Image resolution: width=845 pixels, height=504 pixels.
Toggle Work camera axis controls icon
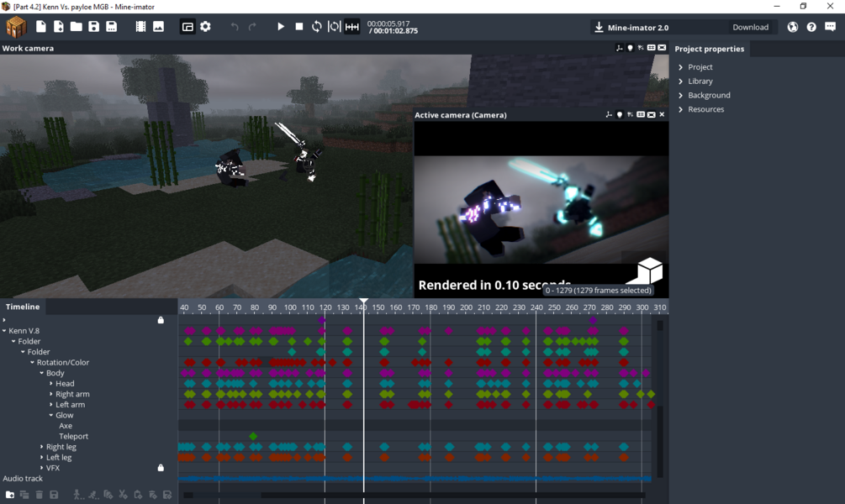point(619,48)
